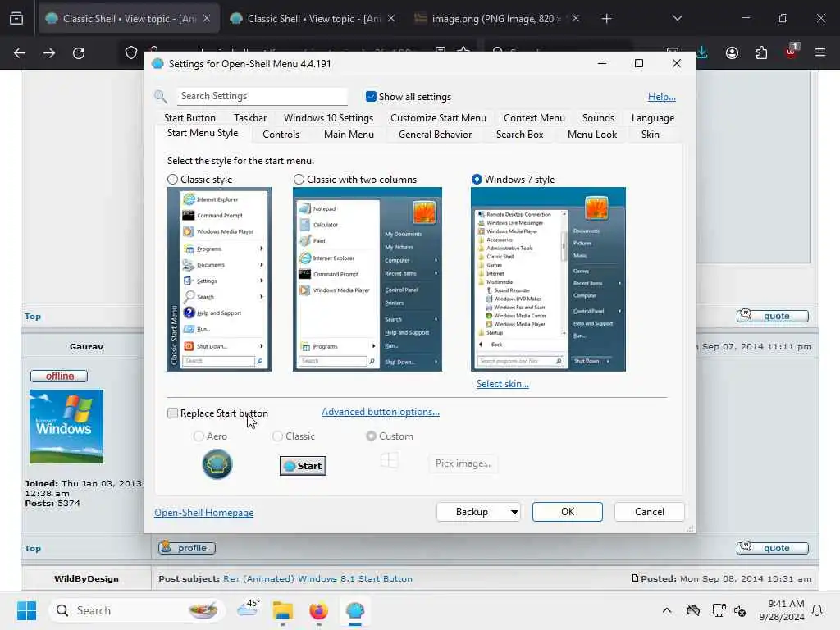Screen dimensions: 840x630
Task: Click the Windows 7 style preview image
Action: pos(548,279)
